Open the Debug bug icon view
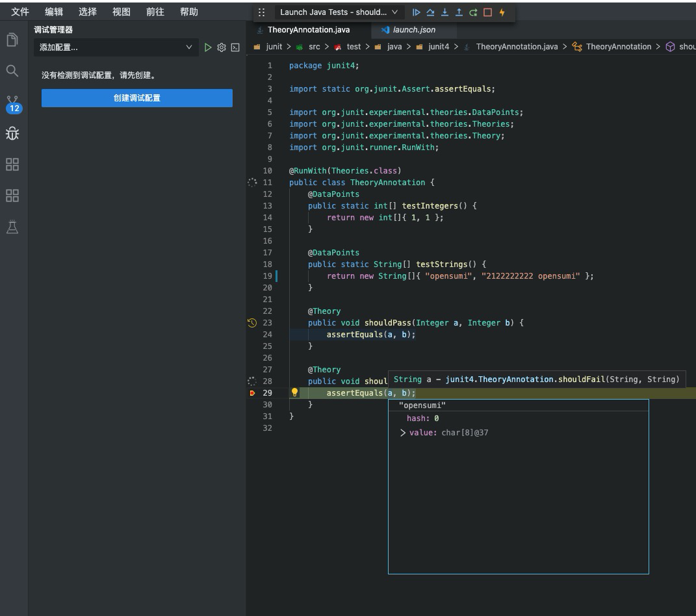 coord(12,133)
